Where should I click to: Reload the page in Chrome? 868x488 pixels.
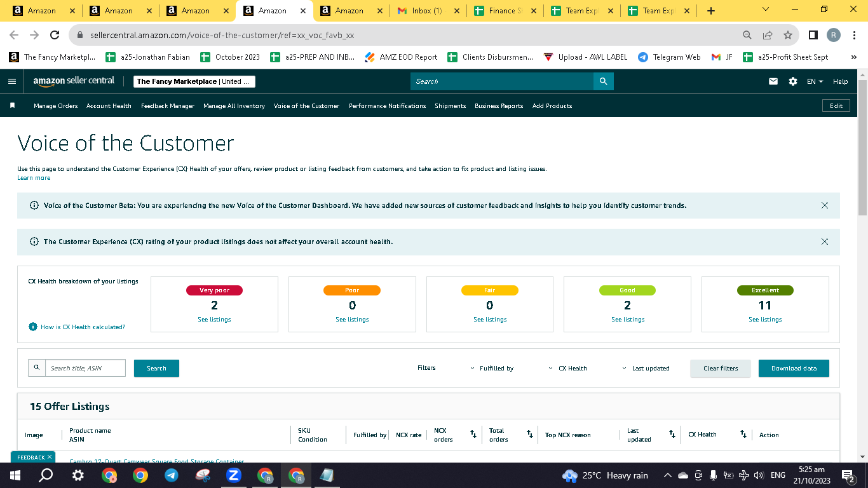click(x=55, y=36)
